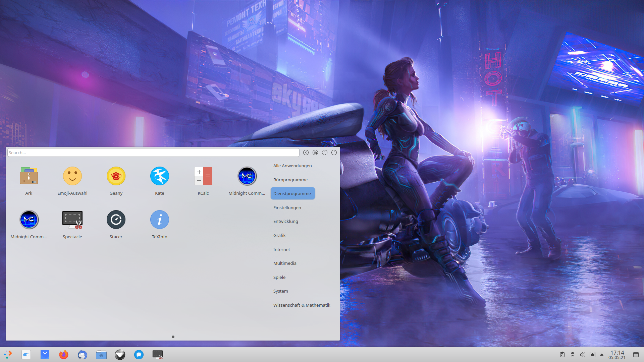Open Kate text editor
The width and height of the screenshot is (644, 362).
click(x=160, y=181)
